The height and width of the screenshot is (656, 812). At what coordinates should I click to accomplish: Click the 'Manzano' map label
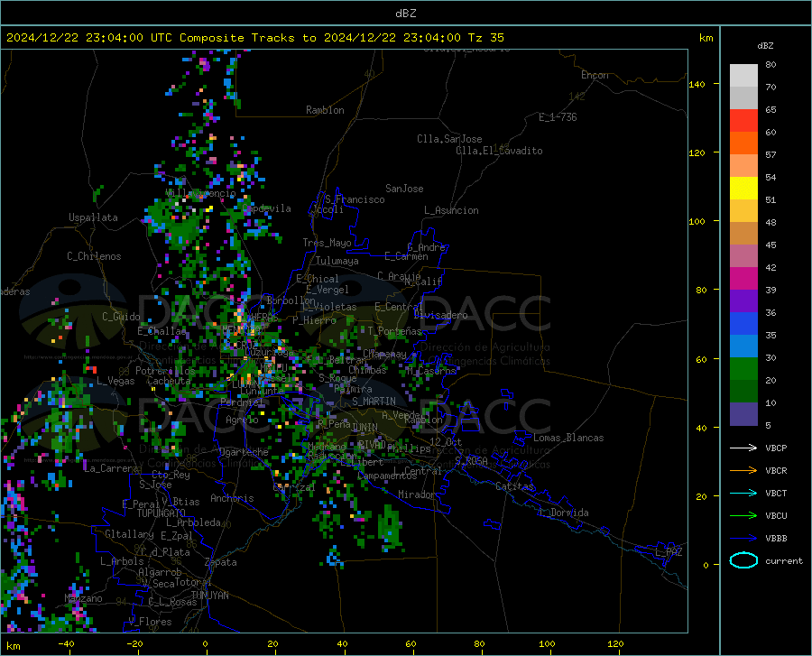(83, 598)
